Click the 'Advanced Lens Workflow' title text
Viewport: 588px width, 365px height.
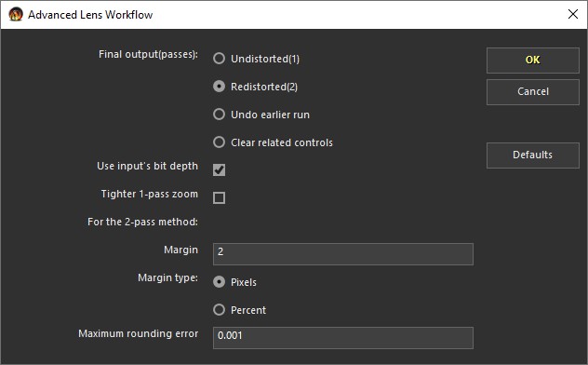click(90, 15)
